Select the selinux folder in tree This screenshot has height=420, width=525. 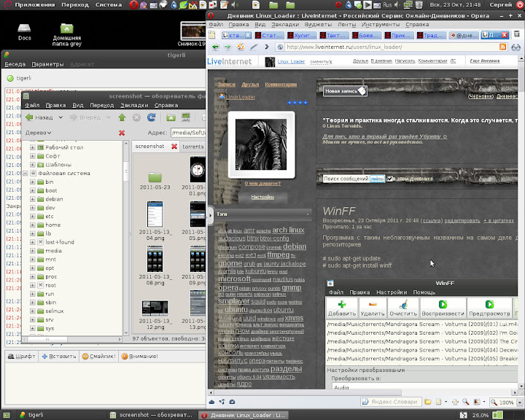(54, 311)
